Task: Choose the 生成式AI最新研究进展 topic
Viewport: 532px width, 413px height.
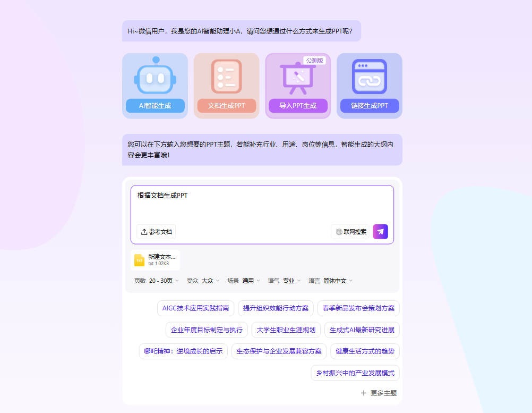Action: pos(362,330)
